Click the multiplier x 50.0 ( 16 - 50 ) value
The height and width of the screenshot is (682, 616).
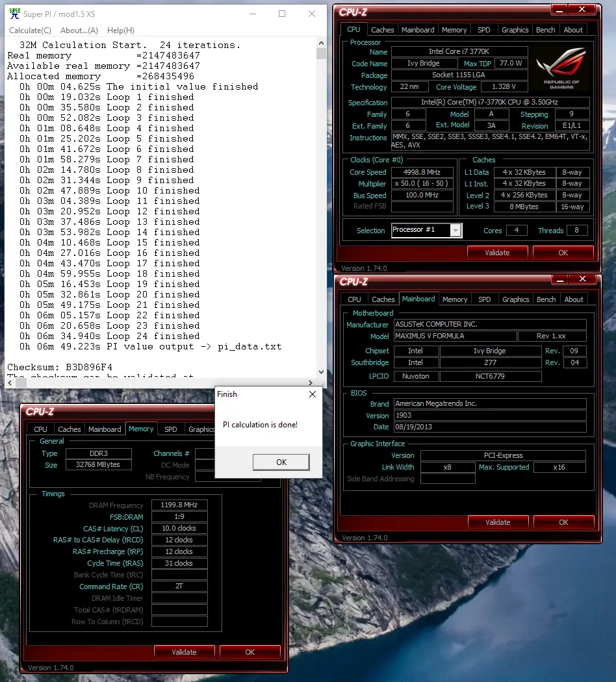[x=422, y=184]
